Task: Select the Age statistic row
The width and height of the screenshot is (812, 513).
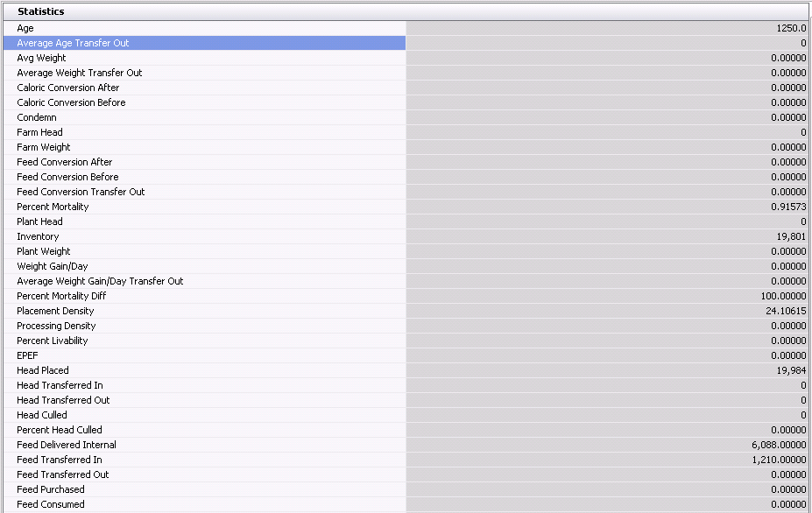Action: click(25, 28)
